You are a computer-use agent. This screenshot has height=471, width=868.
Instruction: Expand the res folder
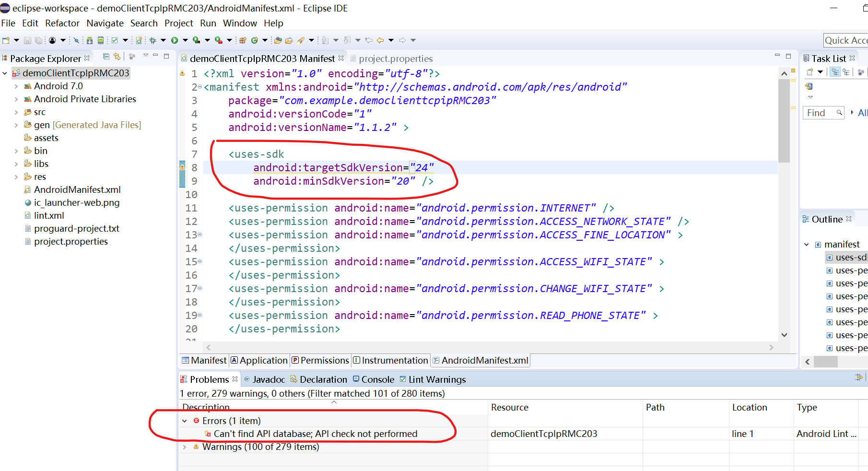point(16,177)
